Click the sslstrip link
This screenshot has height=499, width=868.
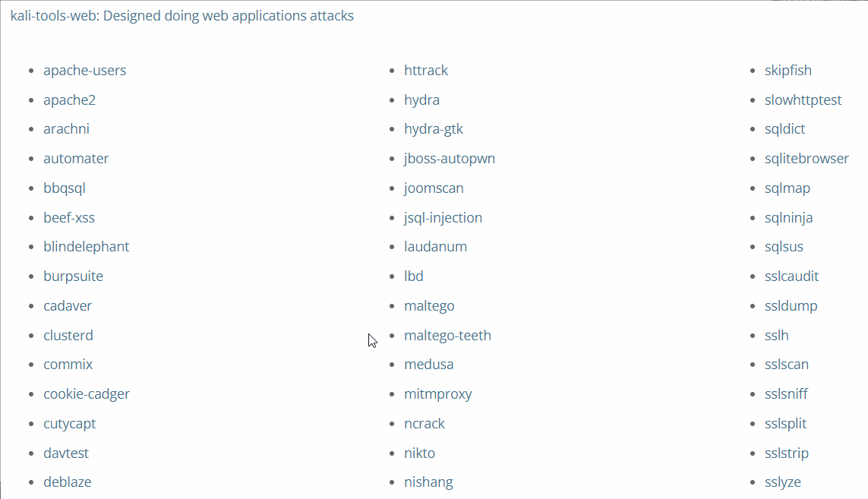787,453
